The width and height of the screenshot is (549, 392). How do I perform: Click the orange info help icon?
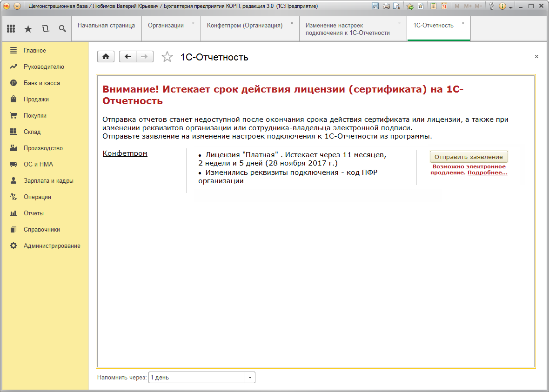click(502, 7)
